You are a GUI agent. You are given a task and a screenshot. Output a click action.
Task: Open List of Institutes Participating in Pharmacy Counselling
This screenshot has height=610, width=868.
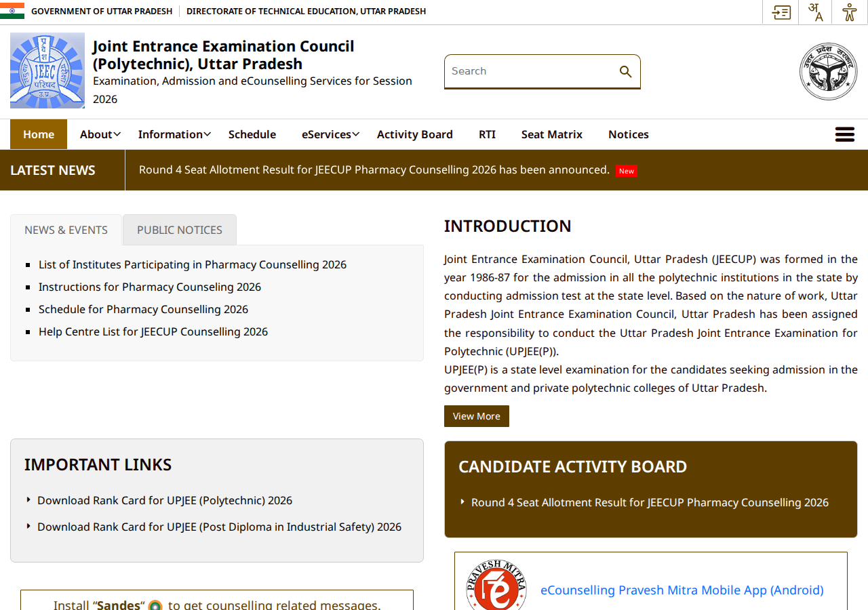[193, 264]
